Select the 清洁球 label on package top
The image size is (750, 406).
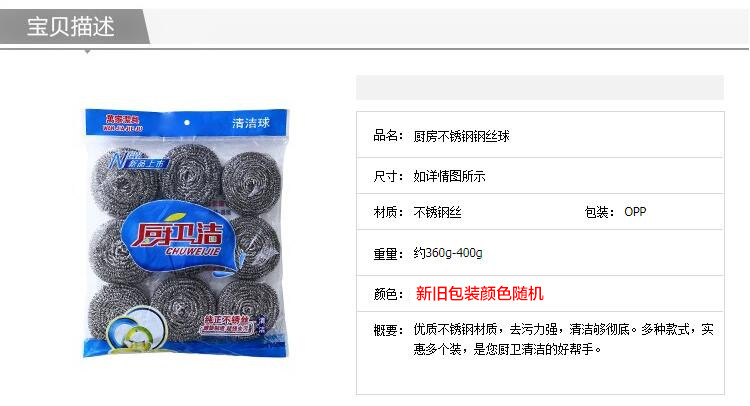251,123
